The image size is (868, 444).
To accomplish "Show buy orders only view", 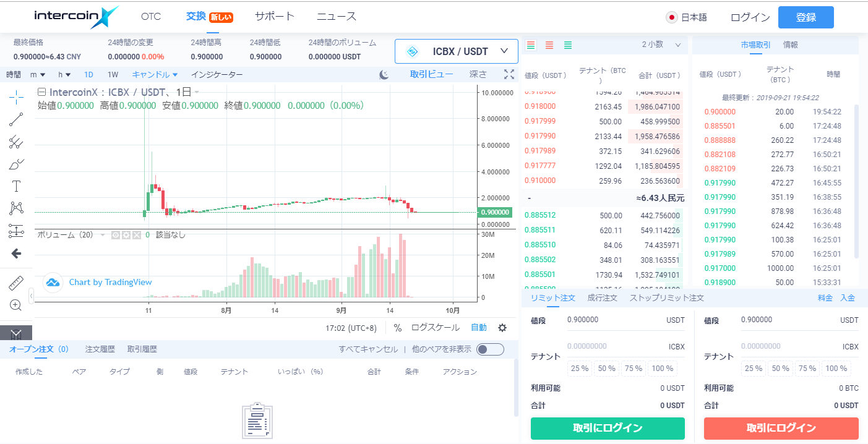I will point(567,45).
